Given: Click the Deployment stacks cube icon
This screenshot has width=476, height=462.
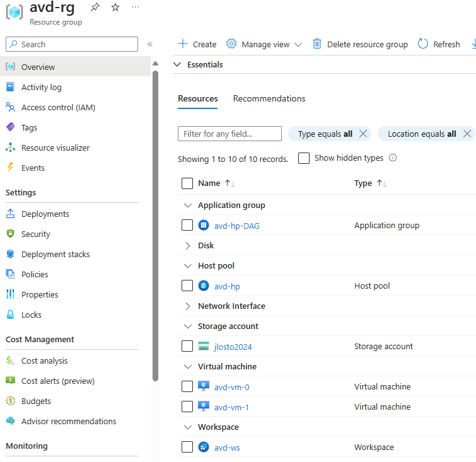Looking at the screenshot, I should pos(10,254).
